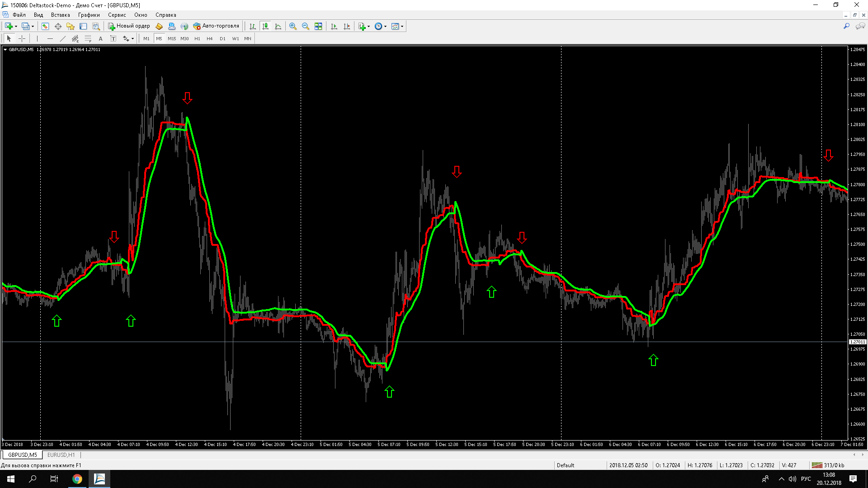The image size is (868, 488).
Task: Select the Vertical Line drawing tool
Action: tap(37, 38)
